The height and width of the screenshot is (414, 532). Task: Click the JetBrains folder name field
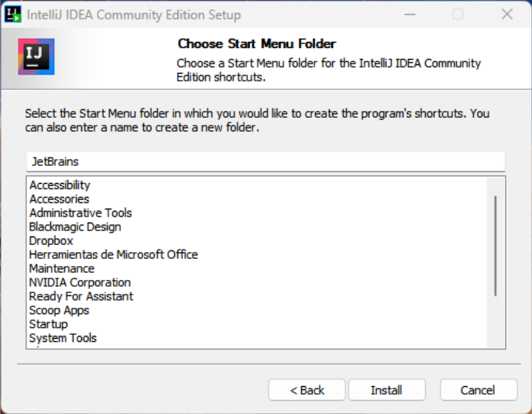(x=265, y=161)
